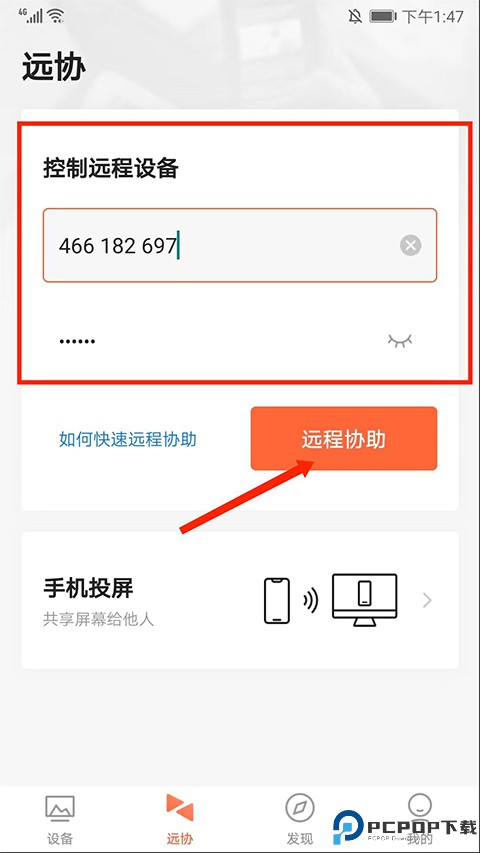Open the 如何快速远程协助 help link

[x=128, y=439]
